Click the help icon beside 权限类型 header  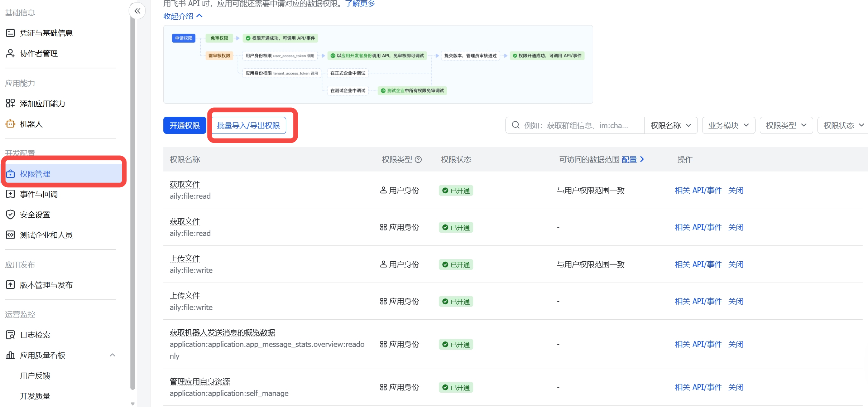point(418,160)
